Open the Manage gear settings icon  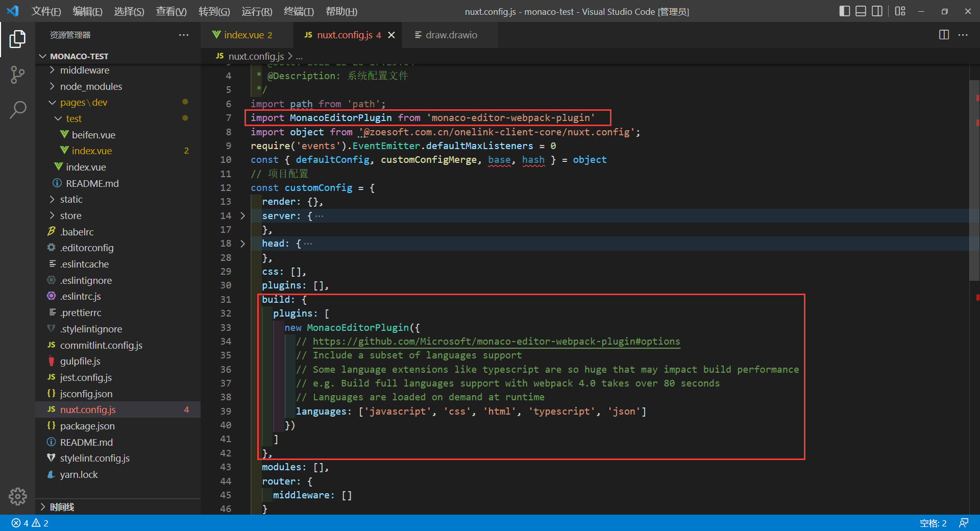pos(17,496)
